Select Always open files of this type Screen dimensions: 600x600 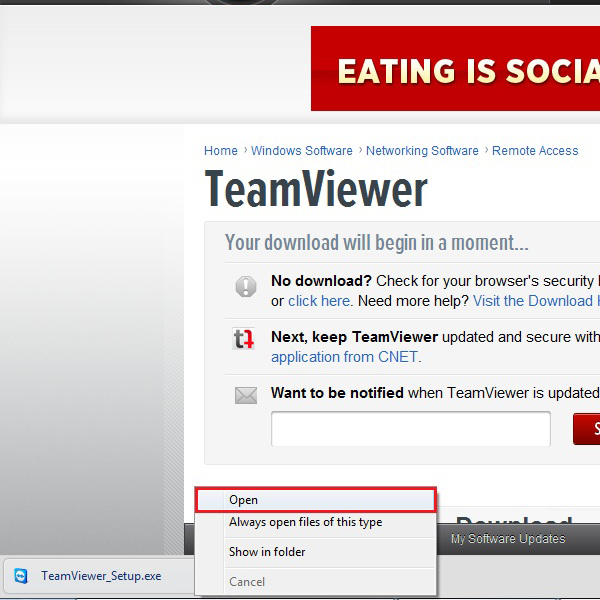point(316,522)
